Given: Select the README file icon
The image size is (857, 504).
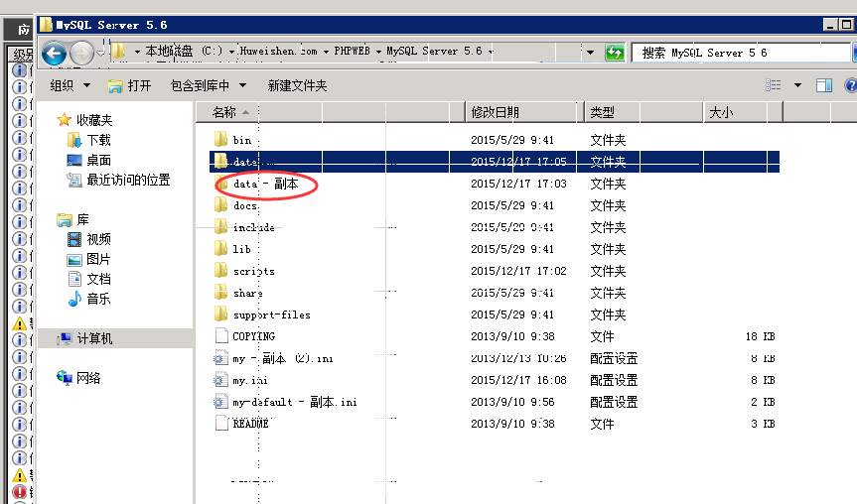Looking at the screenshot, I should click(x=221, y=424).
